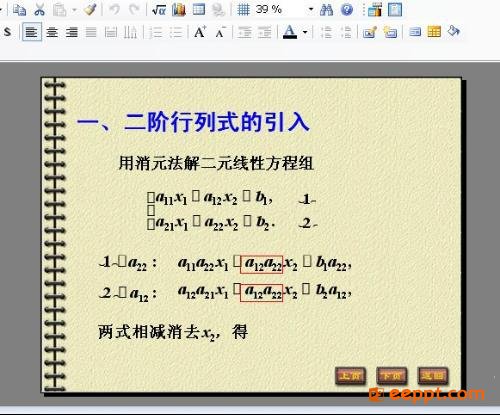Select the blue slide title text

coord(193,122)
